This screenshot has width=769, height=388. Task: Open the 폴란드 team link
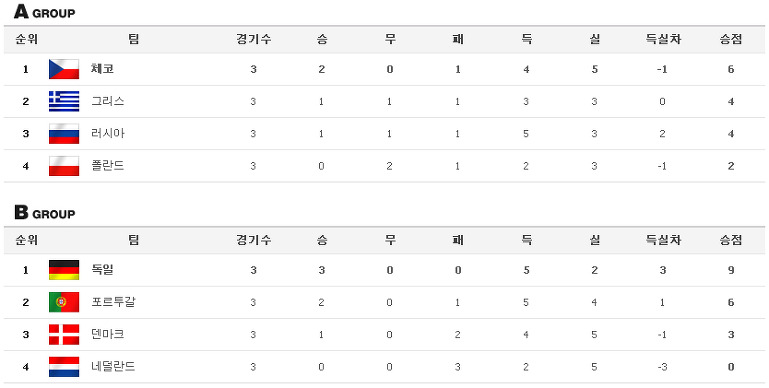pyautogui.click(x=107, y=166)
